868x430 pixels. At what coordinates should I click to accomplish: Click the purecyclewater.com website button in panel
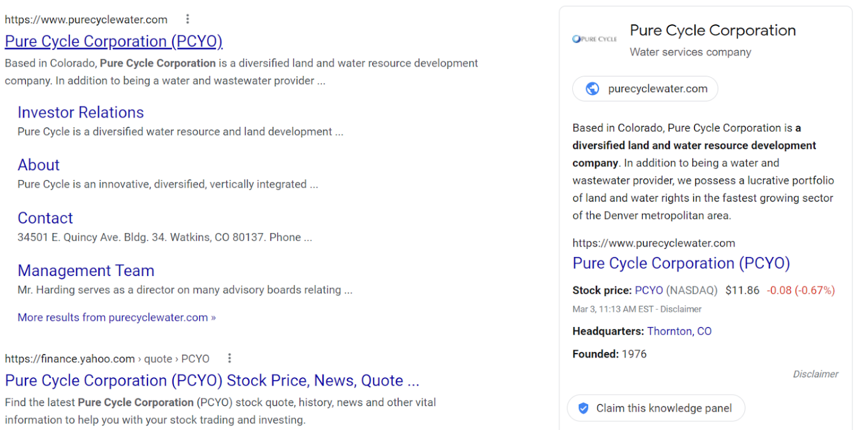tap(645, 89)
